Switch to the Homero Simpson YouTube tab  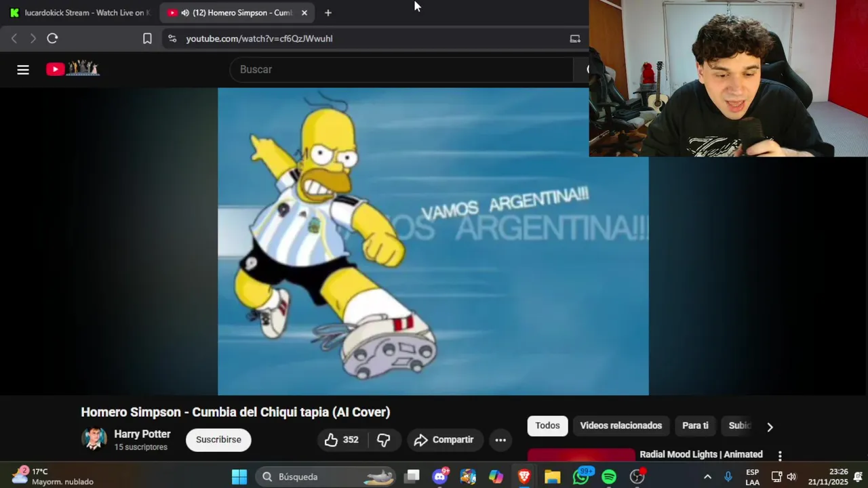237,13
